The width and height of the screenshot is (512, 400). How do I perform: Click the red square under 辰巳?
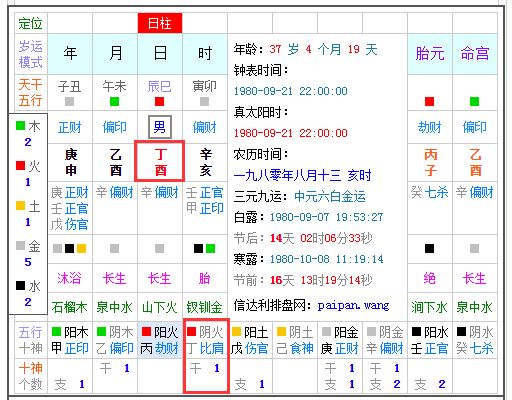[159, 101]
